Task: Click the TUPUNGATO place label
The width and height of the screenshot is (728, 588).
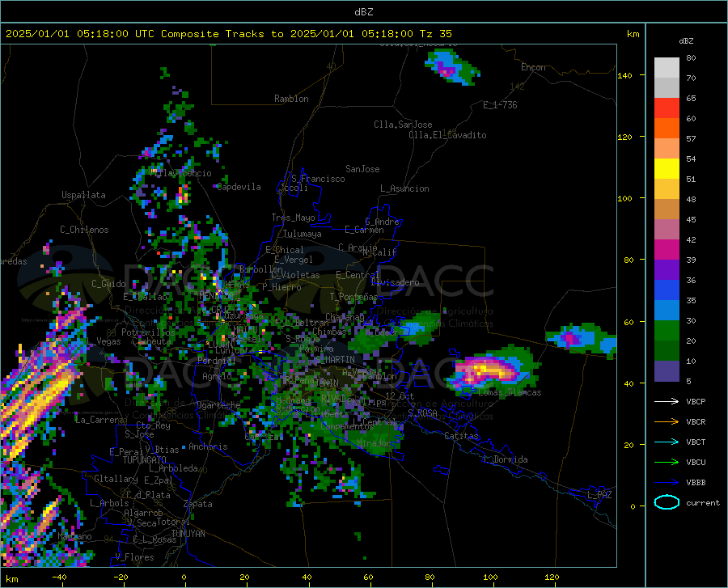Action: pos(145,460)
